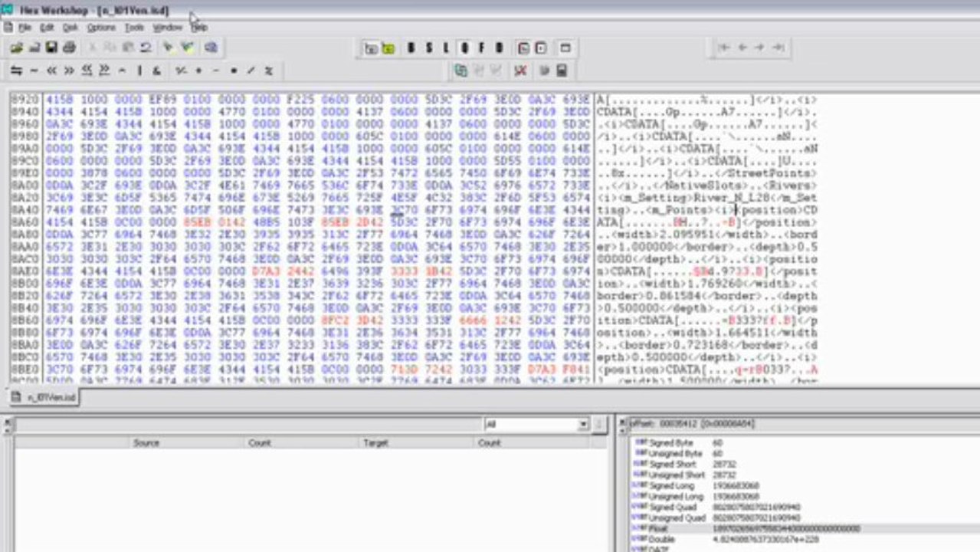Image resolution: width=980 pixels, height=552 pixels.
Task: Click the Print toolbar icon
Action: point(69,48)
